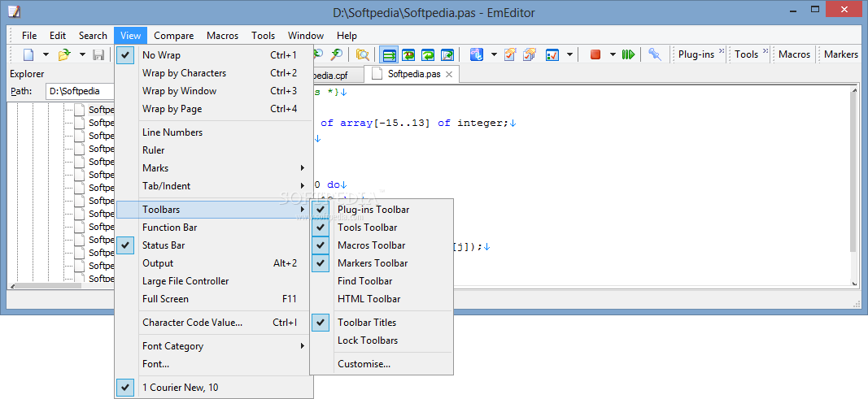Expand the Tools toolbar overflow chevron

(765, 51)
